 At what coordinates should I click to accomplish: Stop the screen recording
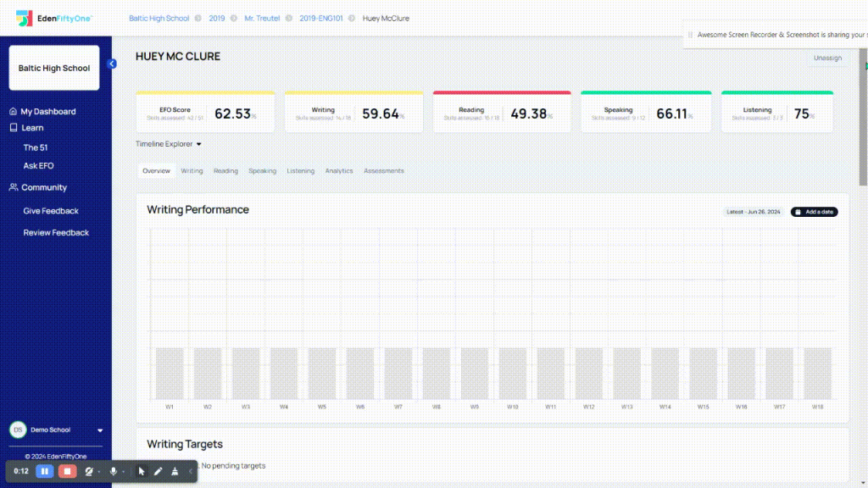coord(68,471)
